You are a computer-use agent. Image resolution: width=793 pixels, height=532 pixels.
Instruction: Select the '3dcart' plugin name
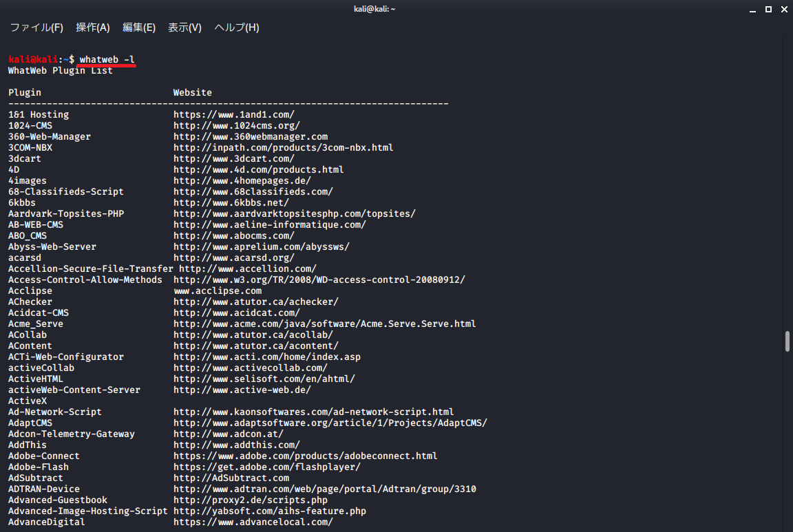coord(25,159)
